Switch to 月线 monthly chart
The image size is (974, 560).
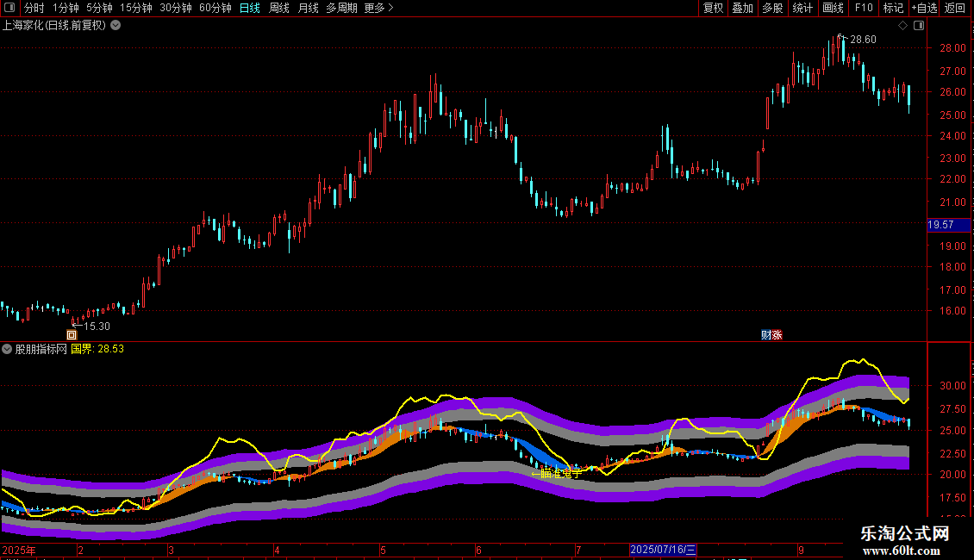(308, 8)
